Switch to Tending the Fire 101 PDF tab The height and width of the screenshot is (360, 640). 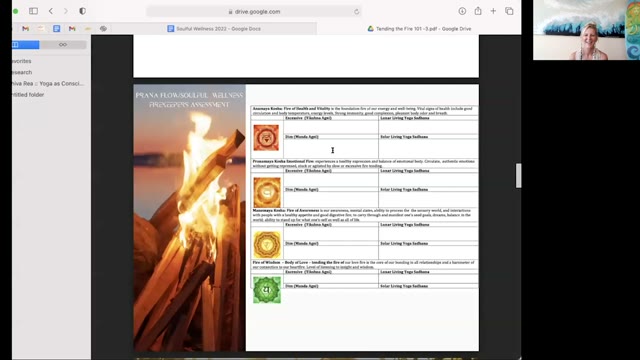pyautogui.click(x=419, y=29)
